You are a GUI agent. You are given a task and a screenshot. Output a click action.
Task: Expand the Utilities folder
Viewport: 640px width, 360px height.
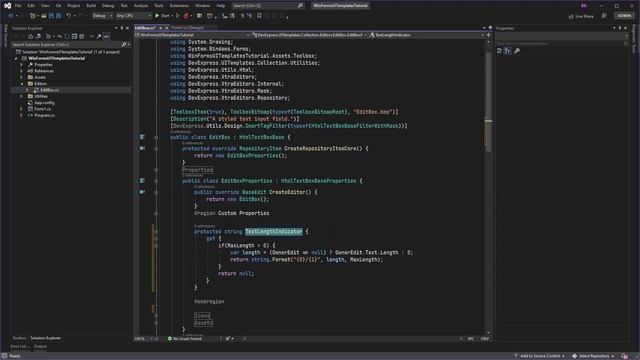point(22,96)
